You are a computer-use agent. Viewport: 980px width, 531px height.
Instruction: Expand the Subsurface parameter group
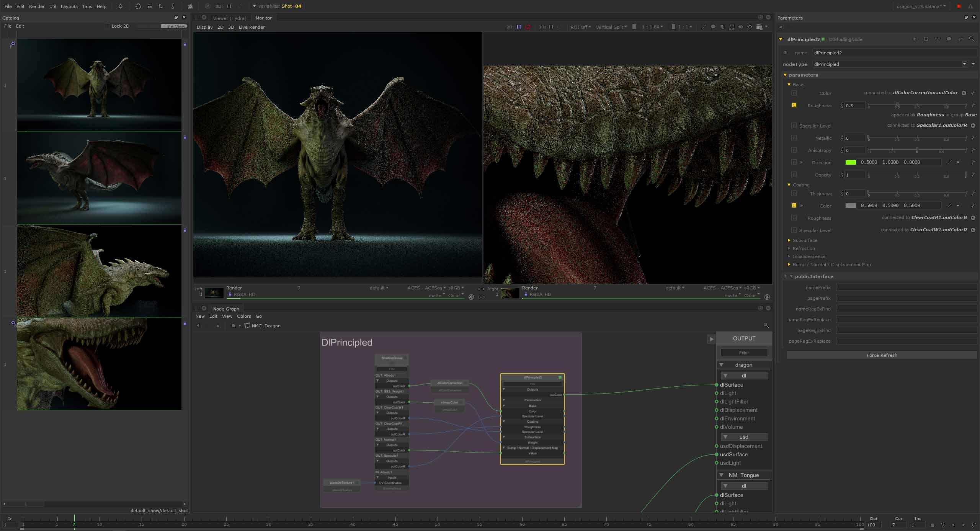pos(789,240)
